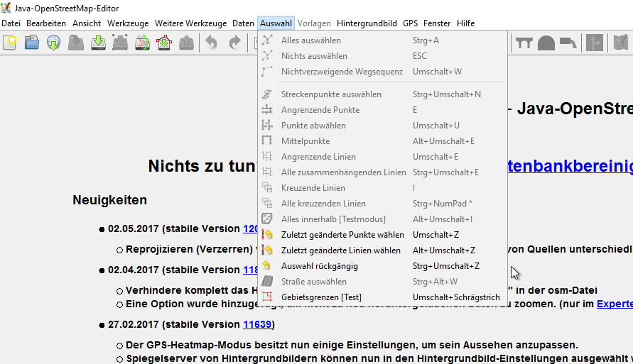633x364 pixels.
Task: Open version link next to 02.04.2017
Action: click(250, 270)
